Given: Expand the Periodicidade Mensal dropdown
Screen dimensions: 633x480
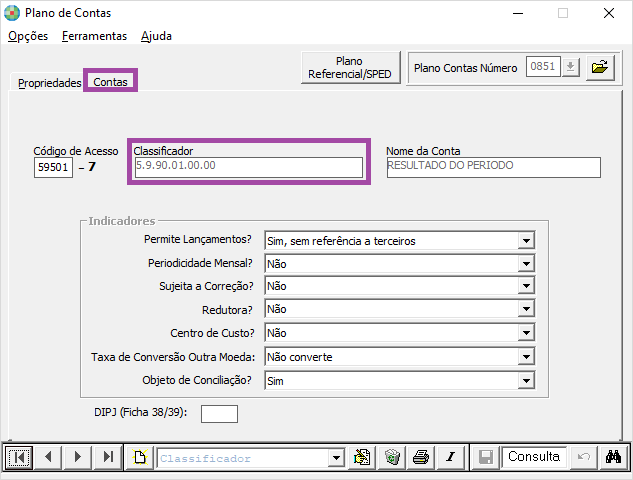Looking at the screenshot, I should click(526, 264).
